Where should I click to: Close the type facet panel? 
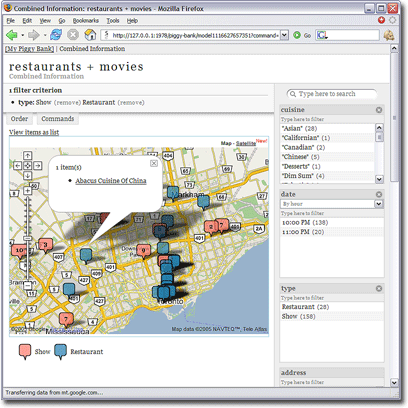379,288
